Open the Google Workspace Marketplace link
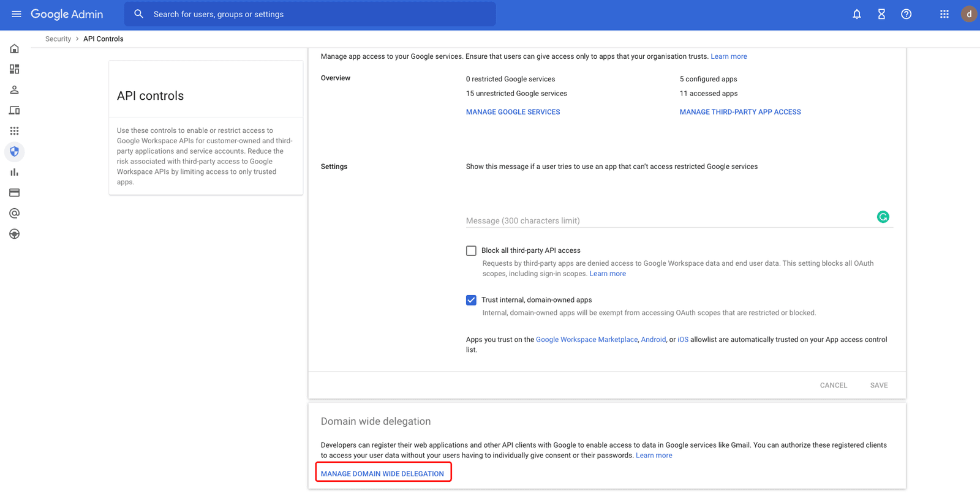This screenshot has height=499, width=980. [x=587, y=340]
